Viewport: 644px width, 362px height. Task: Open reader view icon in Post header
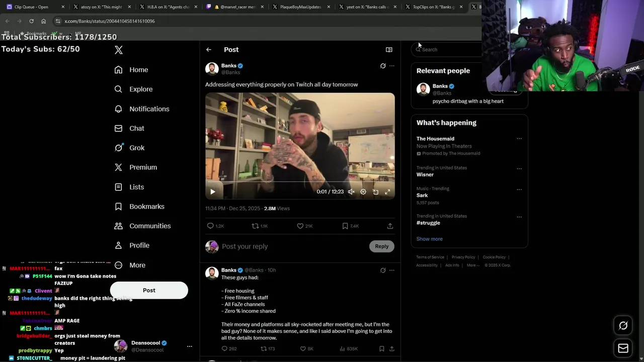[389, 50]
